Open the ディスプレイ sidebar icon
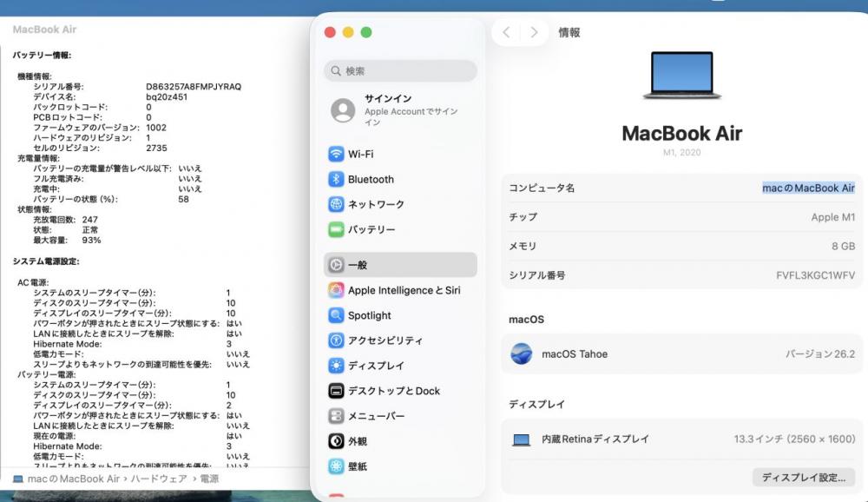The width and height of the screenshot is (868, 502). point(336,366)
